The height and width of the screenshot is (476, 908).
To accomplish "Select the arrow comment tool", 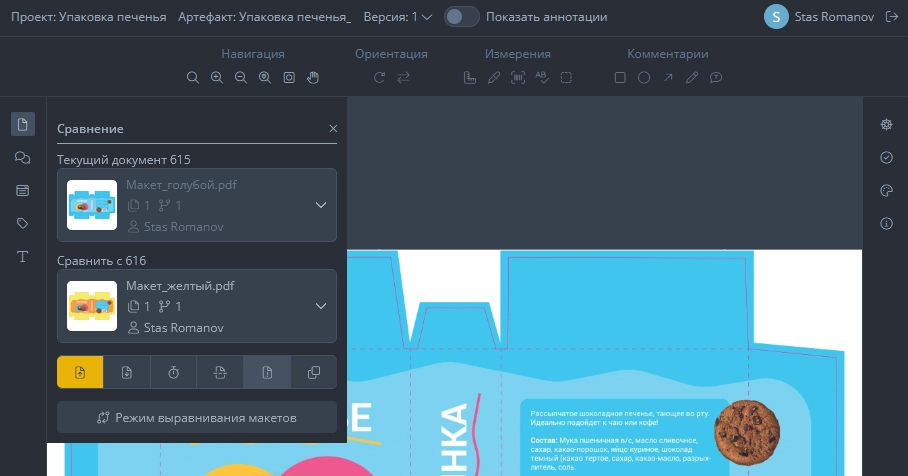I will (x=668, y=78).
